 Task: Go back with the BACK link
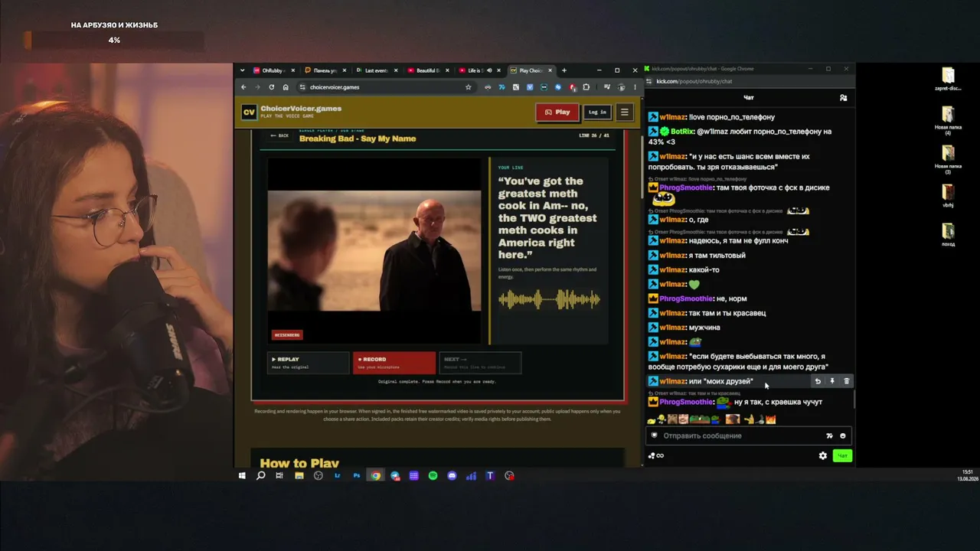(279, 135)
